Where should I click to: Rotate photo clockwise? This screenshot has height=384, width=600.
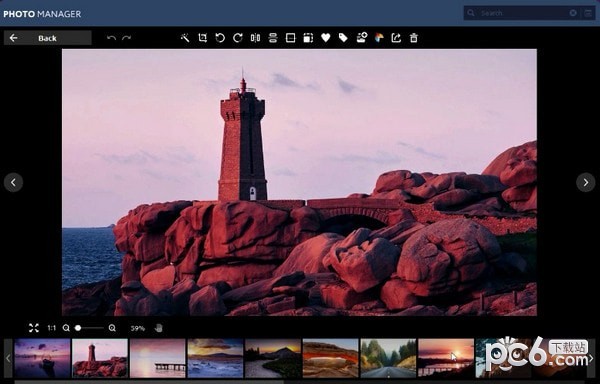(x=238, y=37)
